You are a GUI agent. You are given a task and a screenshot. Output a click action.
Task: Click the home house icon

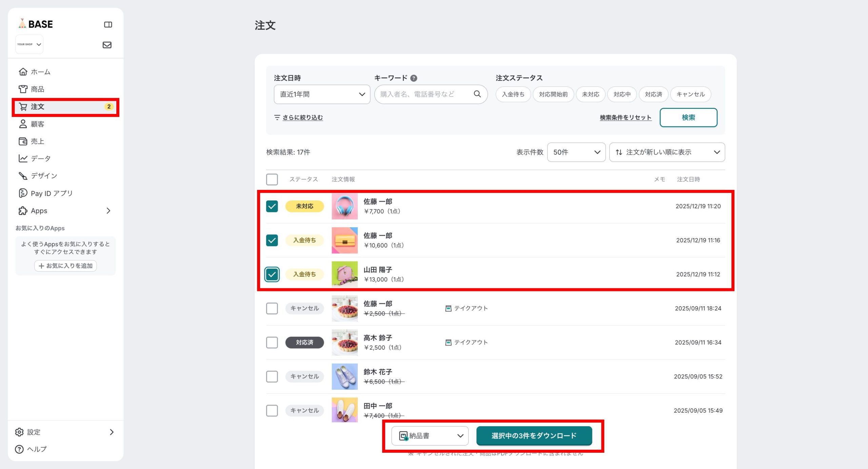[23, 72]
